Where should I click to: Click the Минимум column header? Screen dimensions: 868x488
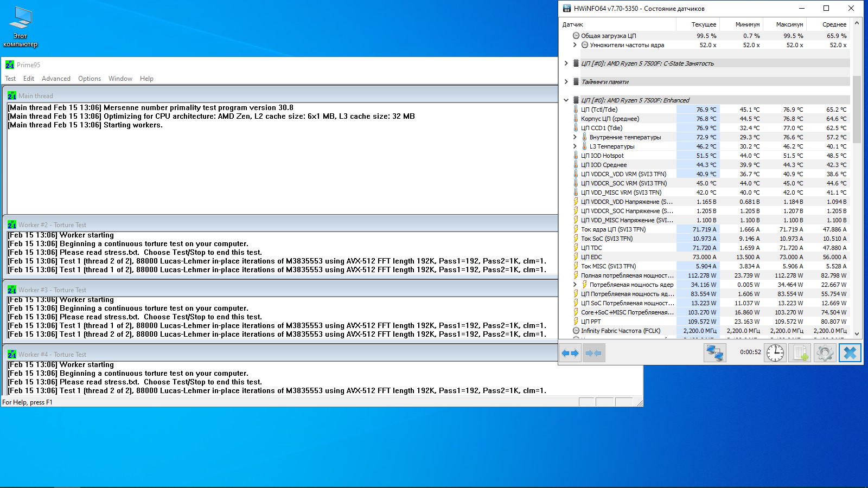click(741, 24)
